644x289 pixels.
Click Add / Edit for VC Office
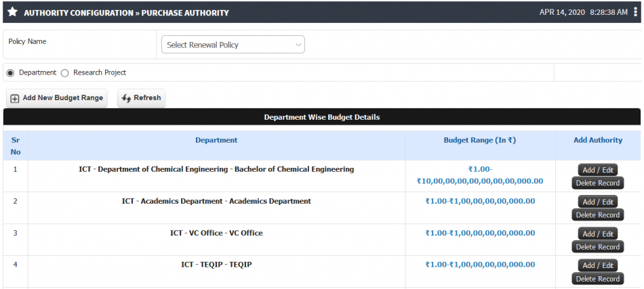(598, 234)
